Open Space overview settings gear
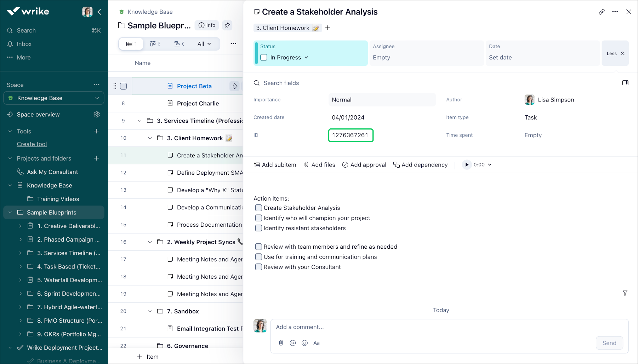Viewport: 638px width, 364px height. [97, 114]
